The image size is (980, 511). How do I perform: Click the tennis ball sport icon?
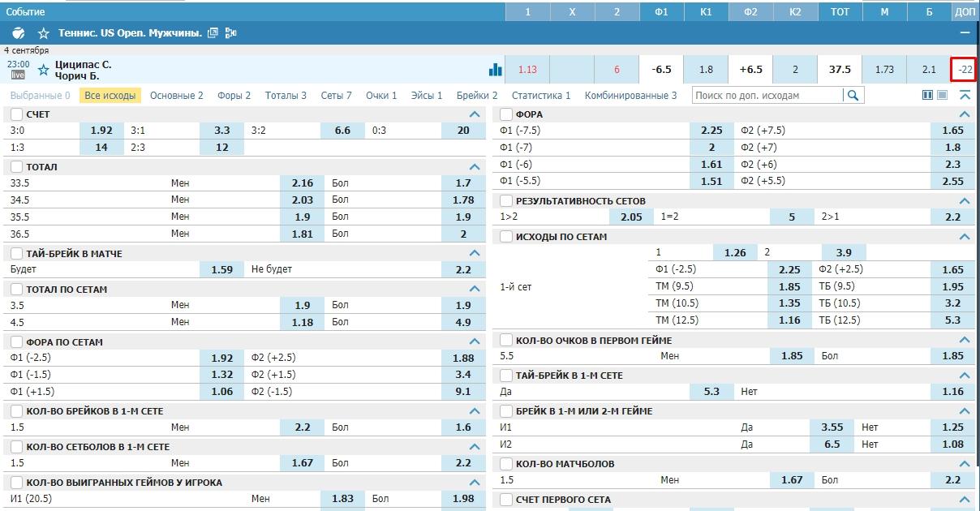click(19, 33)
